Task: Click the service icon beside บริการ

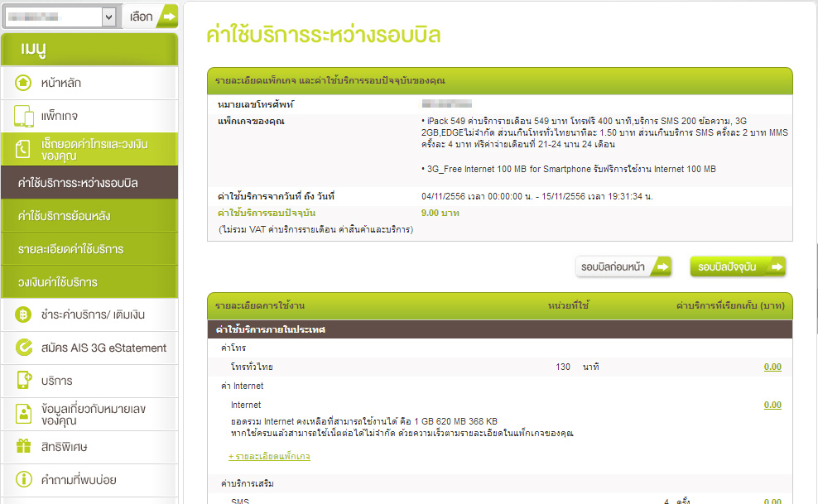Action: click(x=24, y=380)
